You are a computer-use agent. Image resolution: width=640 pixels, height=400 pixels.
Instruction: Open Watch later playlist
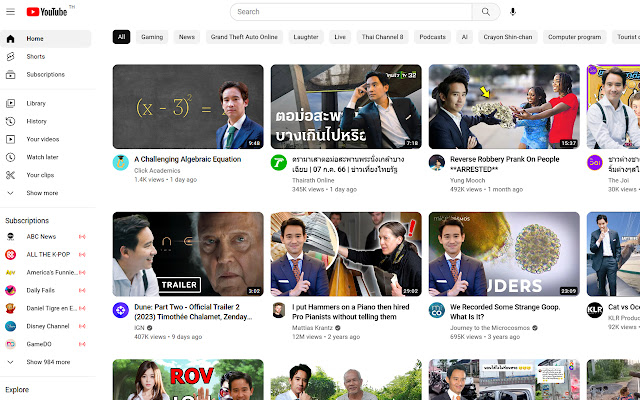42,157
